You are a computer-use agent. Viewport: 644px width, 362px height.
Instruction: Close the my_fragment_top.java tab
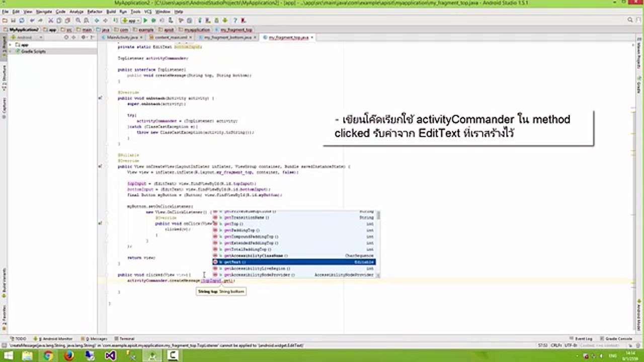pos(312,37)
